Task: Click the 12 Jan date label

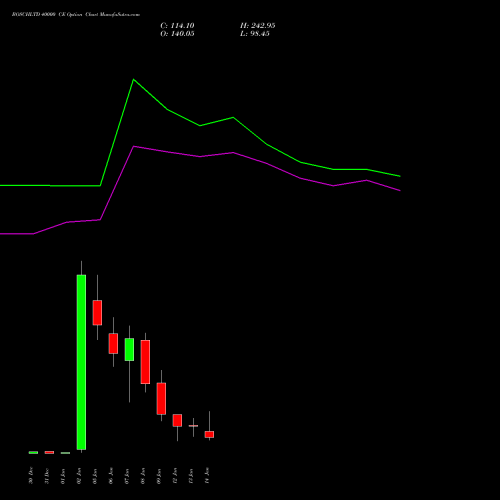Action: coord(175,476)
